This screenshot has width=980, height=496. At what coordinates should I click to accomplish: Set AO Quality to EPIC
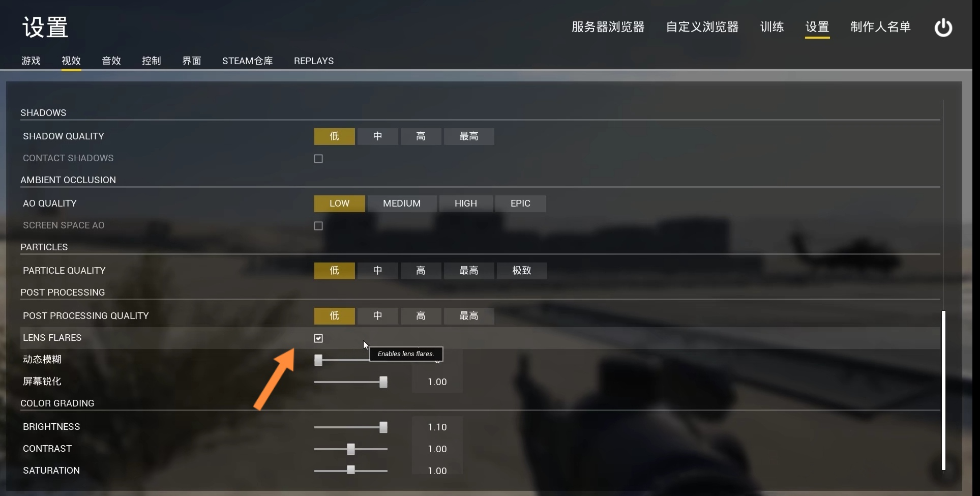[x=520, y=203]
